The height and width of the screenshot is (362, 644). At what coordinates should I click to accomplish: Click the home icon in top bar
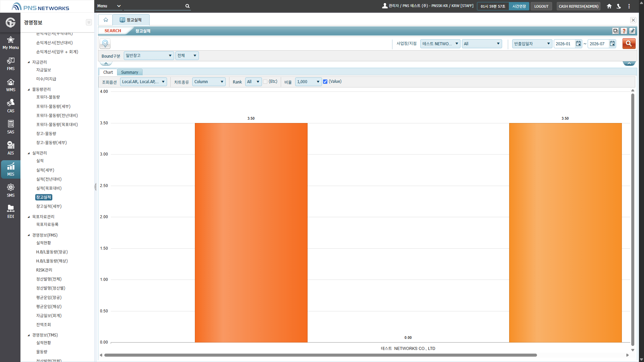[x=609, y=6]
